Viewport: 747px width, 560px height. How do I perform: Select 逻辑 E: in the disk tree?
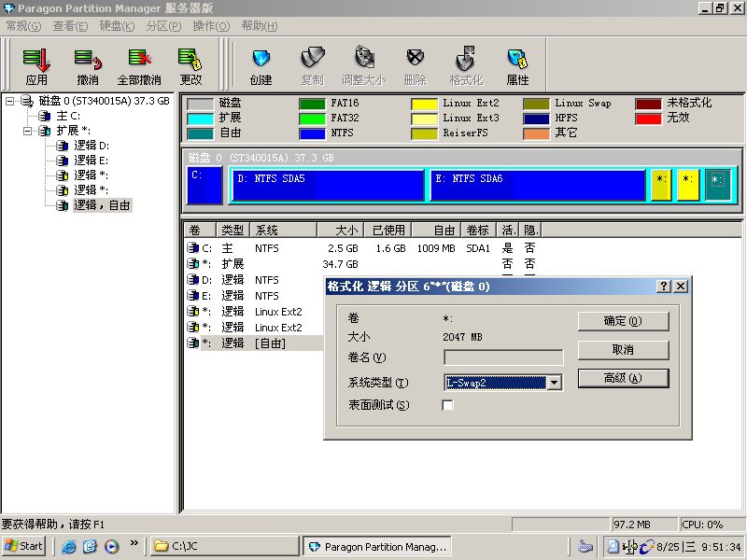tap(91, 160)
